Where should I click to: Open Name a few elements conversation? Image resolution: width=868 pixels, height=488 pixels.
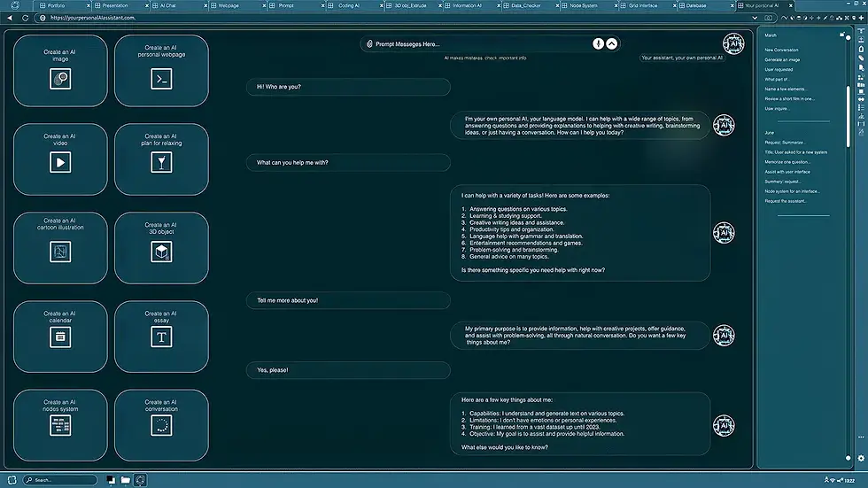pyautogui.click(x=786, y=89)
